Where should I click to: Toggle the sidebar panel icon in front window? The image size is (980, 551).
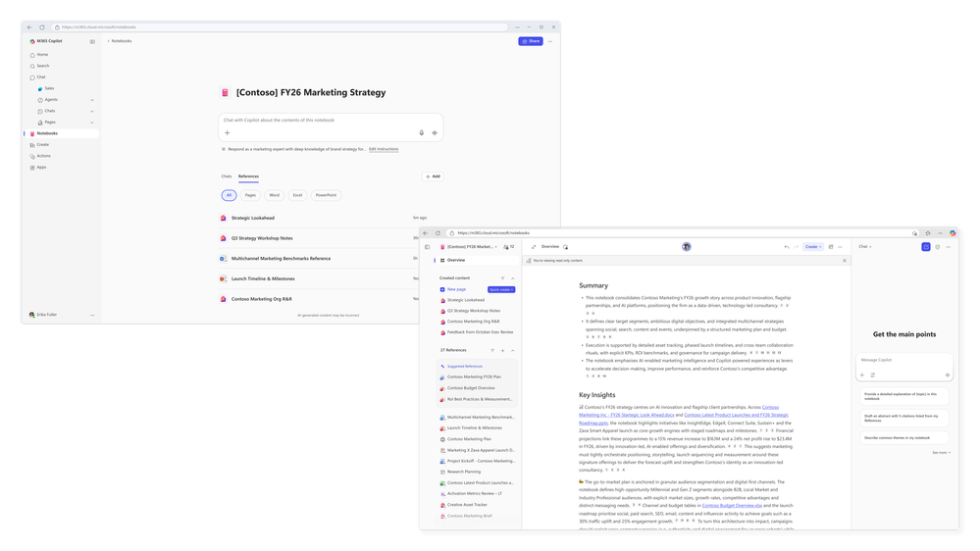427,247
